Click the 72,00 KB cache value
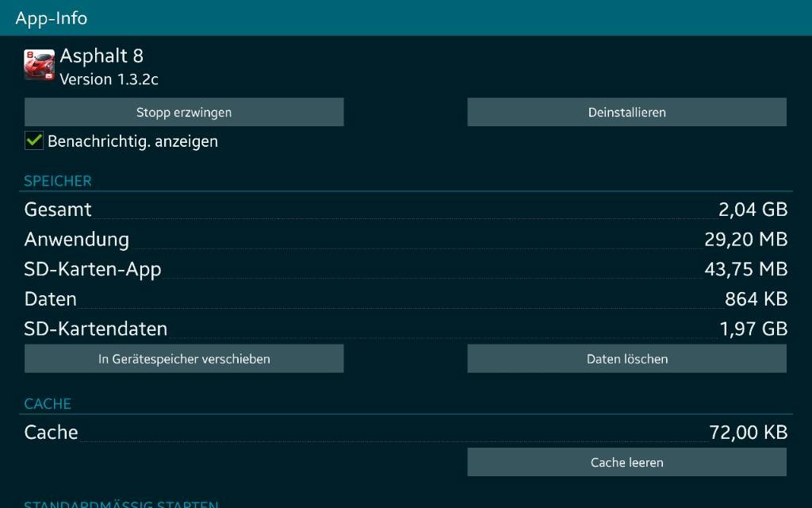Image resolution: width=812 pixels, height=508 pixels. tap(749, 433)
